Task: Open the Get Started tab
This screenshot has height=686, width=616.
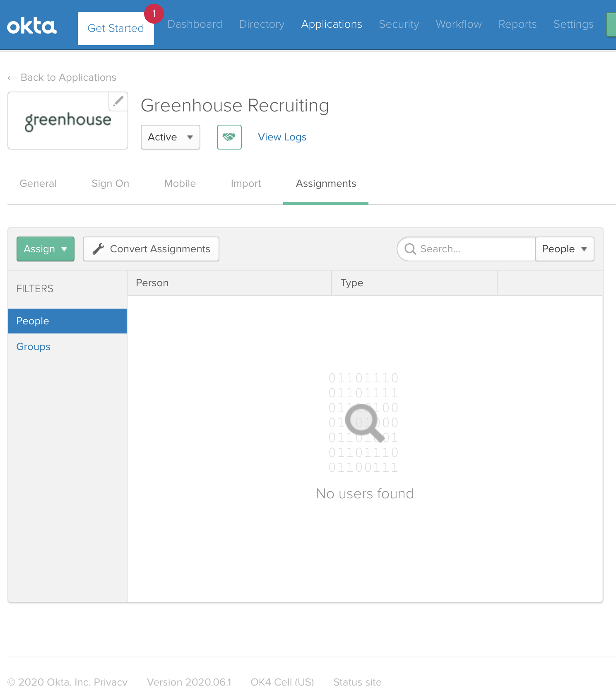Action: click(116, 28)
